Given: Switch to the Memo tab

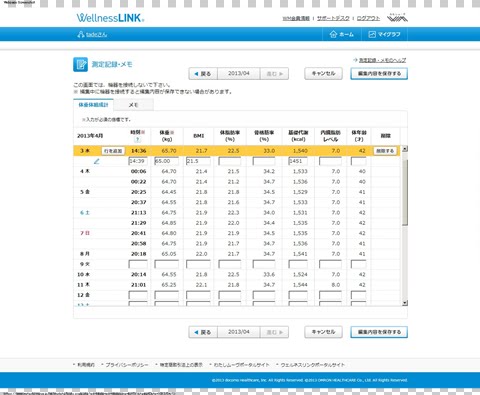Looking at the screenshot, I should click(x=133, y=105).
